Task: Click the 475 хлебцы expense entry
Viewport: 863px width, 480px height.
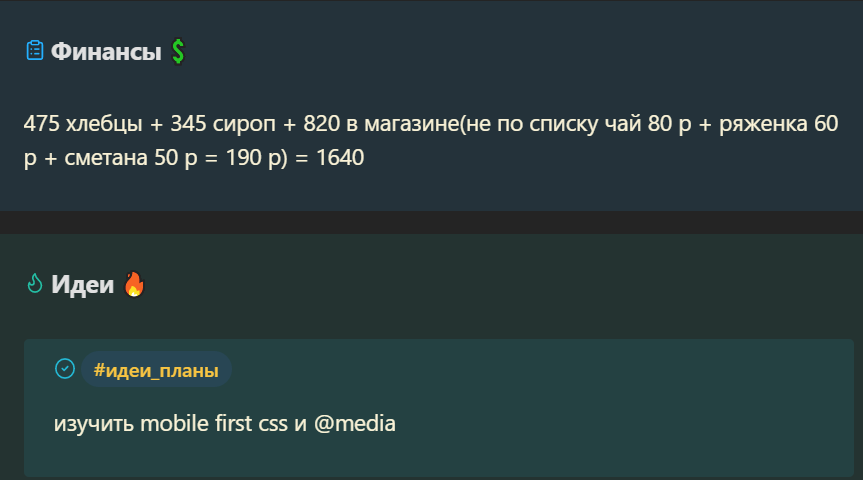Action: click(83, 124)
